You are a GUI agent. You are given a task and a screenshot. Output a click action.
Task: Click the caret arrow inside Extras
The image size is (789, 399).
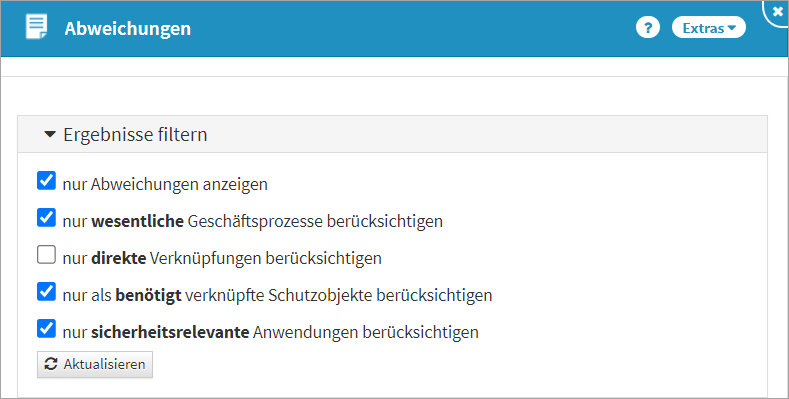(x=732, y=28)
